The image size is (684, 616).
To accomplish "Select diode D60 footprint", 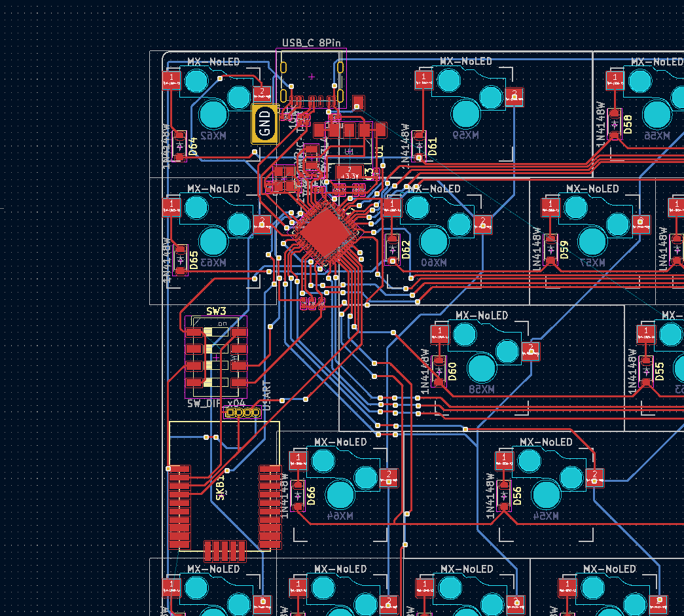I will (x=439, y=371).
